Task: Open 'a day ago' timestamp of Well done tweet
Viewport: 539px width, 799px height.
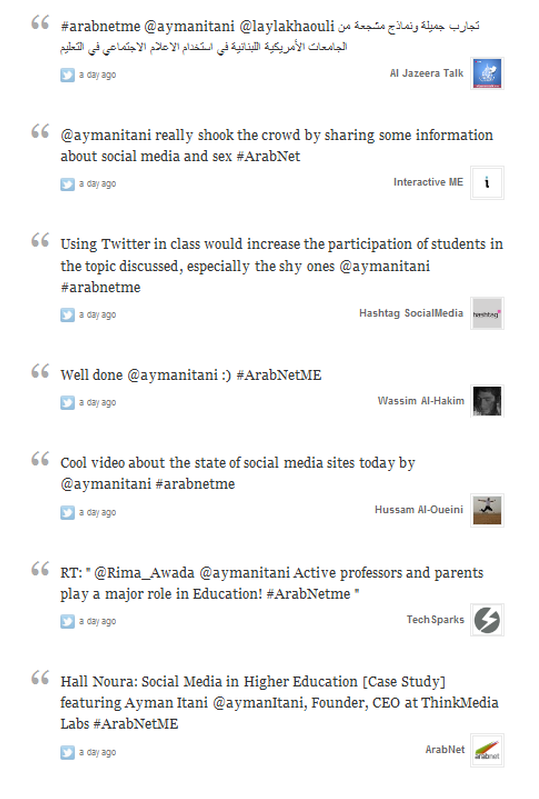Action: [x=97, y=403]
